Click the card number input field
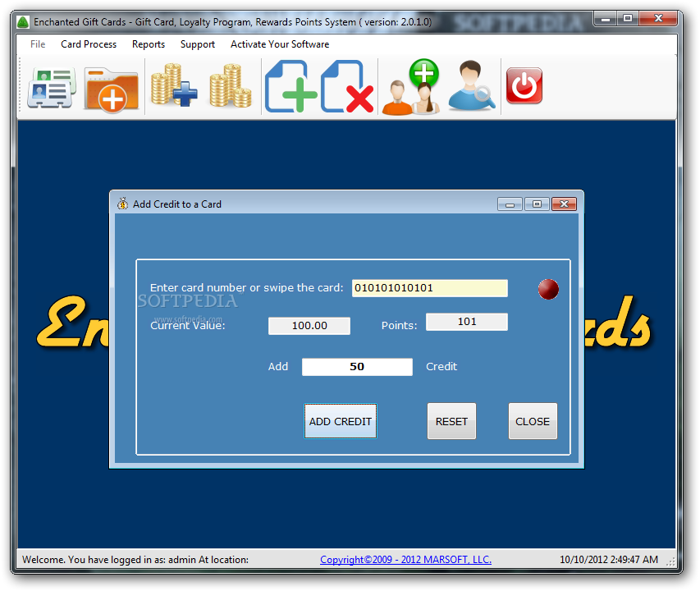The width and height of the screenshot is (700, 591). pyautogui.click(x=430, y=288)
